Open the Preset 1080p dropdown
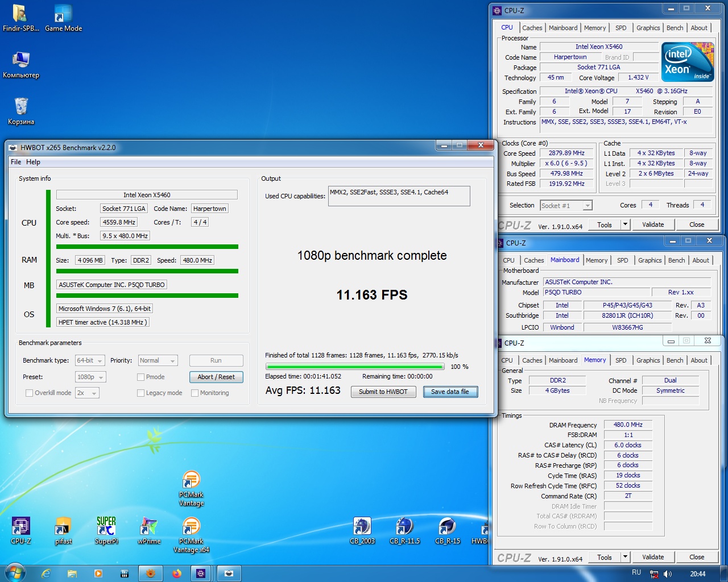Viewport: 728px width, 582px height. (x=90, y=377)
